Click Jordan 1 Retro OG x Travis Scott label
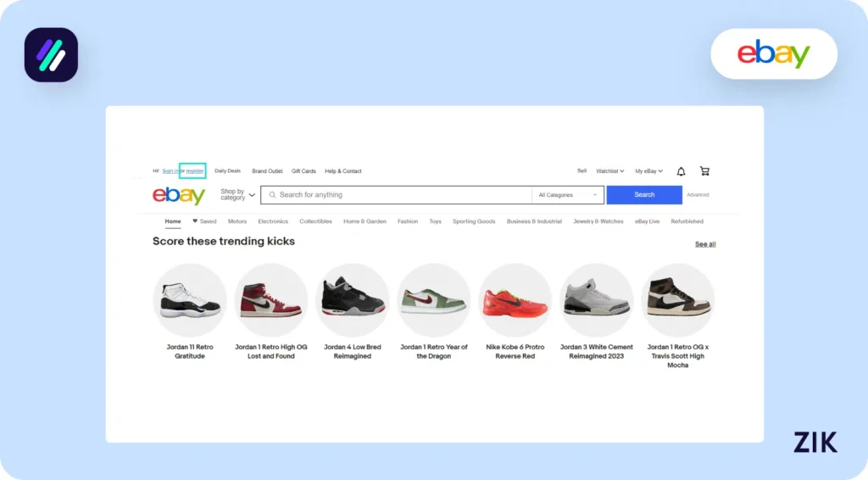The image size is (868, 480). coord(677,356)
